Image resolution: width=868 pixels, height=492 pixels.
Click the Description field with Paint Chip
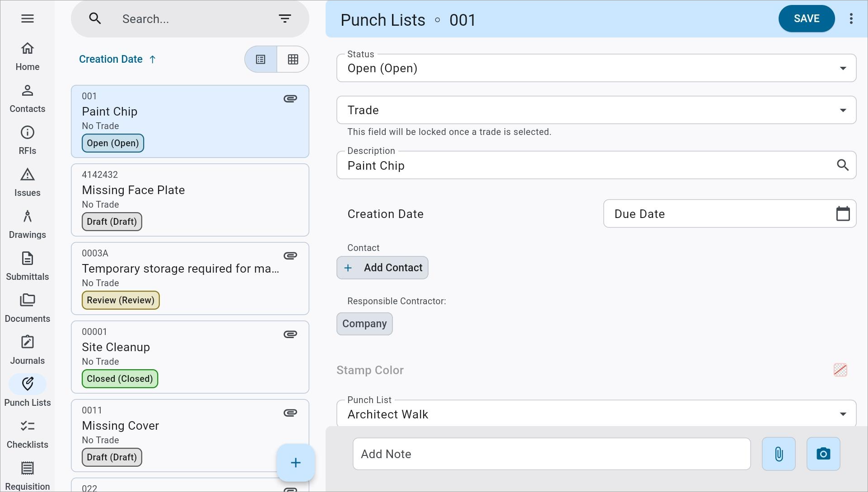596,165
